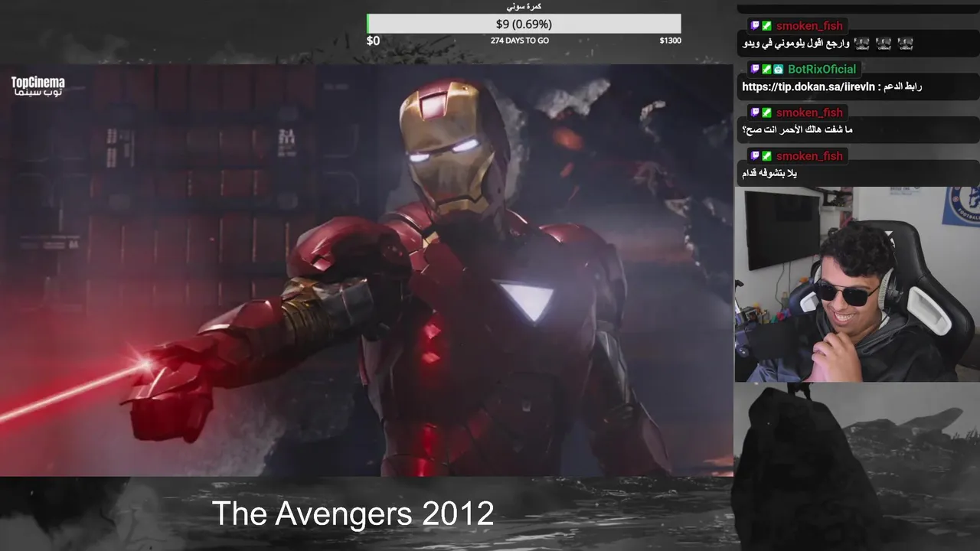Screen dimensions: 980x551
Task: Open the tip.dokan.sa/iirevln support link
Action: [808, 86]
